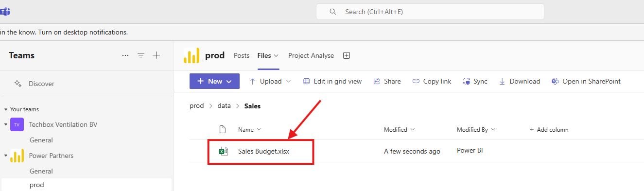Open the Sales Budget.xlsx file
Viewport: 644px width, 191px height.
pyautogui.click(x=263, y=151)
